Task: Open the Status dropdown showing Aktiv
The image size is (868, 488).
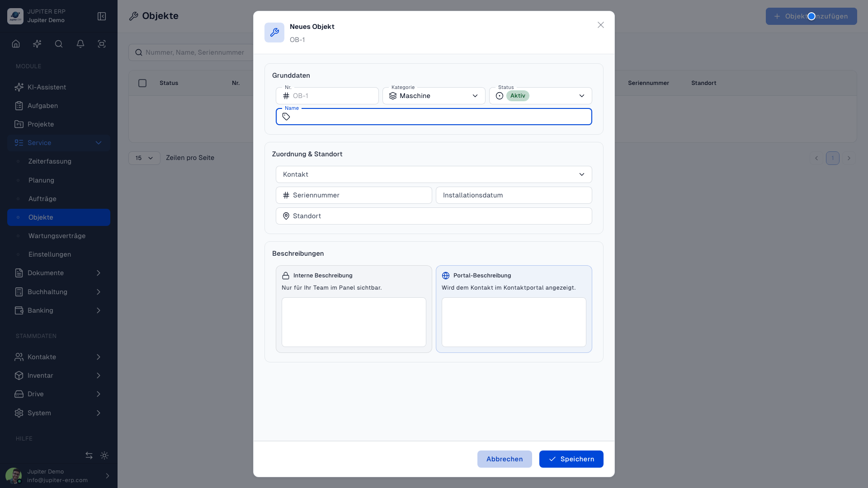Action: (x=541, y=96)
